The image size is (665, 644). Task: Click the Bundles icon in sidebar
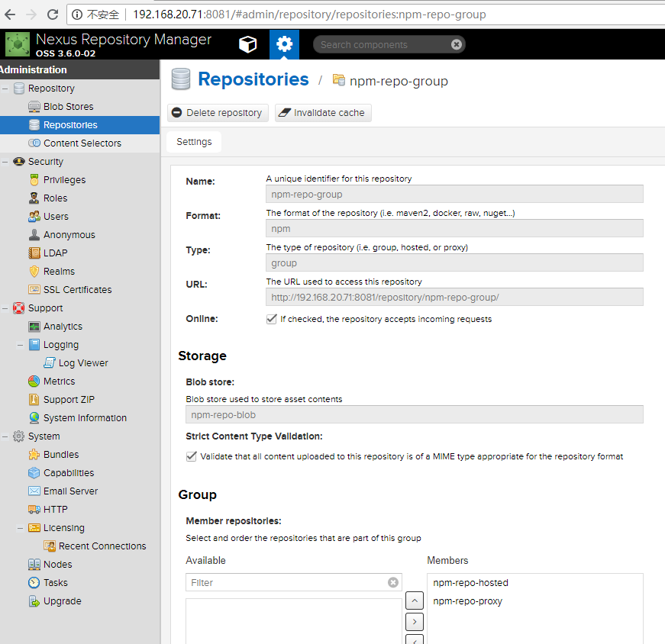[x=34, y=455]
